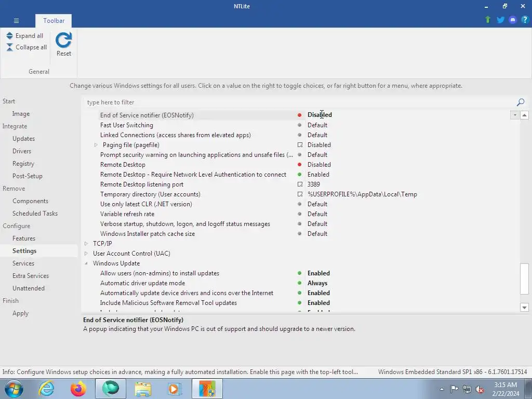Screen dimensions: 532x399
Task: Click the taskbar clock 3:15 AM
Action: click(x=506, y=385)
